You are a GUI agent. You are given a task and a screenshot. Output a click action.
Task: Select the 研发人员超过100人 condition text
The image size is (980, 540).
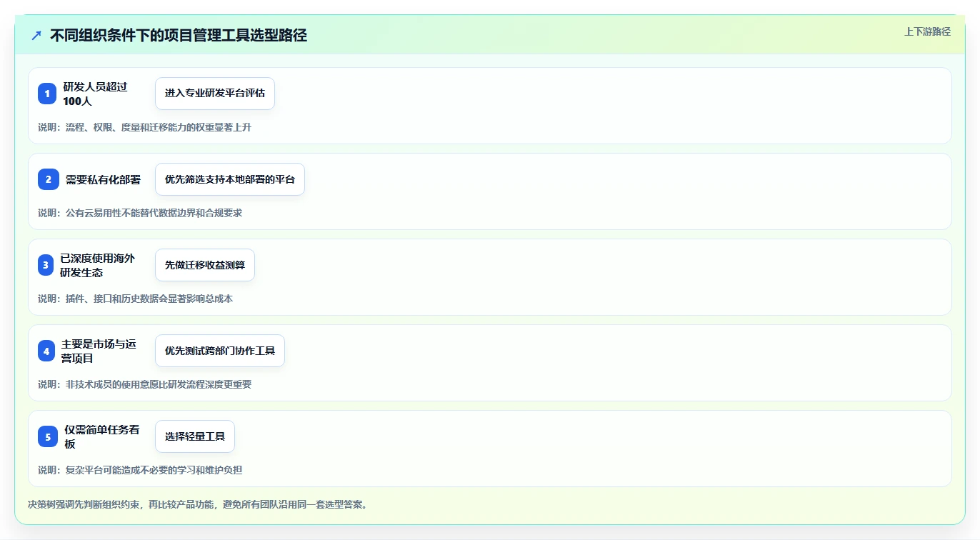(96, 94)
